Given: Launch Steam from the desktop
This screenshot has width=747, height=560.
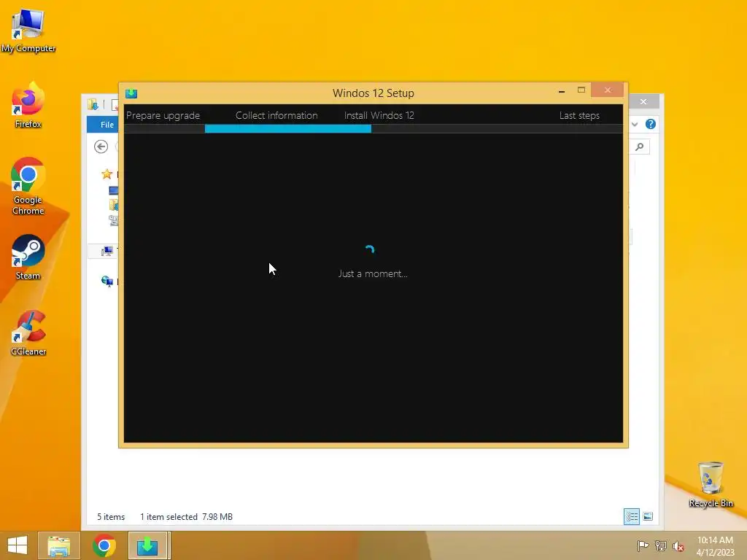Looking at the screenshot, I should click(x=28, y=257).
